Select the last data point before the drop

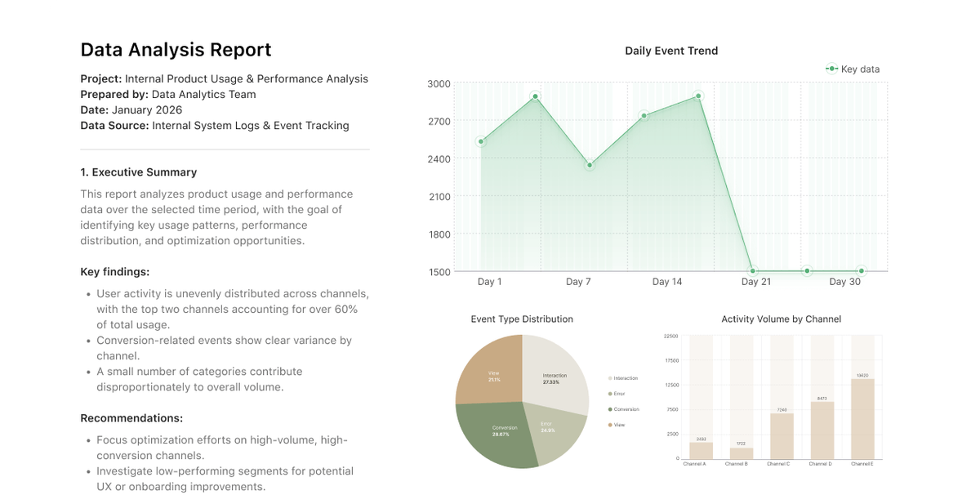(x=699, y=96)
